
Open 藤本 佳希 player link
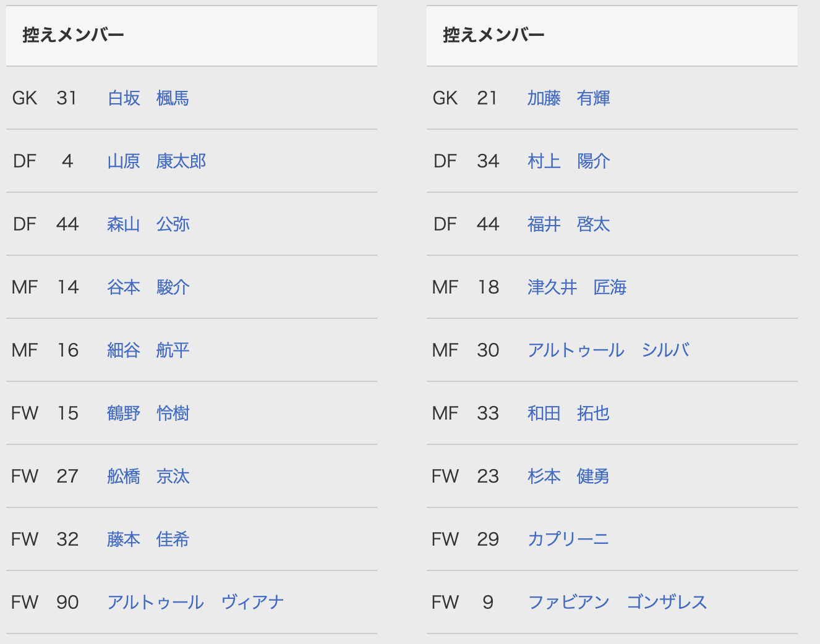148,540
